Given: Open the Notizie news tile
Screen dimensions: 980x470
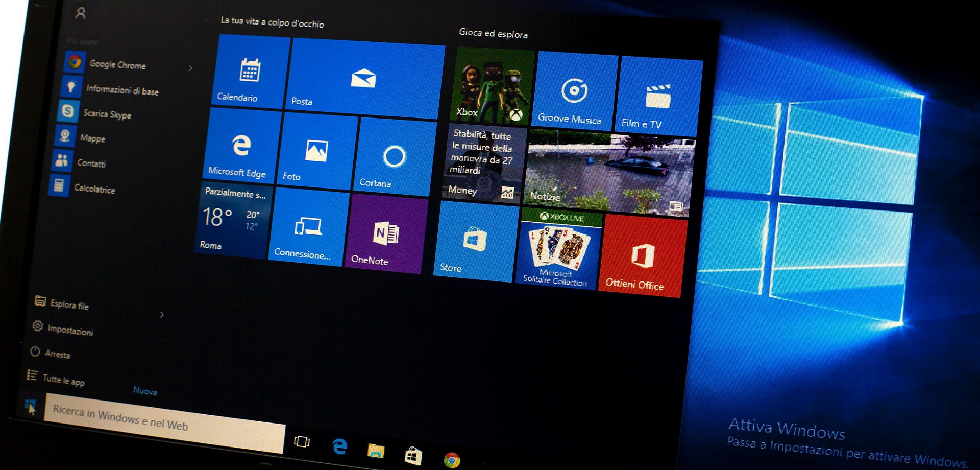Looking at the screenshot, I should 608,173.
